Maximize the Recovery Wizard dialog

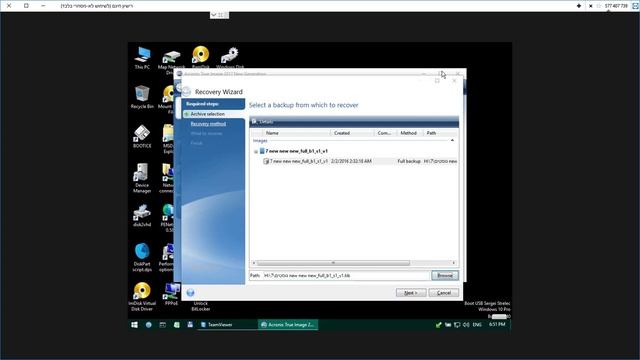[x=437, y=81]
